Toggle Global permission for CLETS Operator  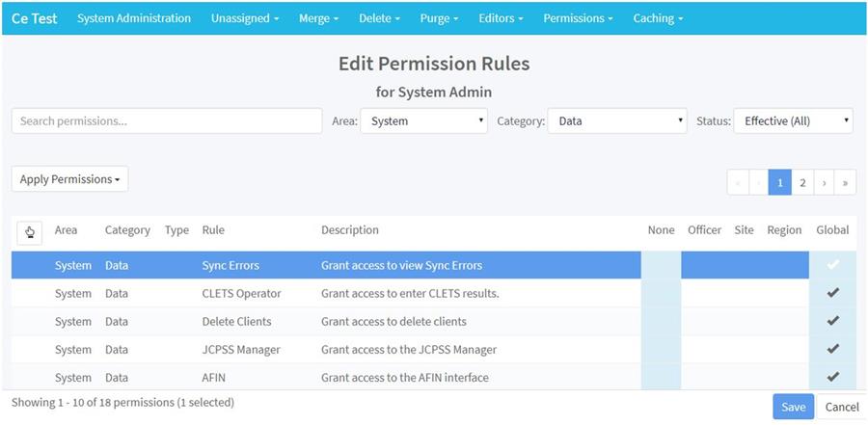[833, 293]
